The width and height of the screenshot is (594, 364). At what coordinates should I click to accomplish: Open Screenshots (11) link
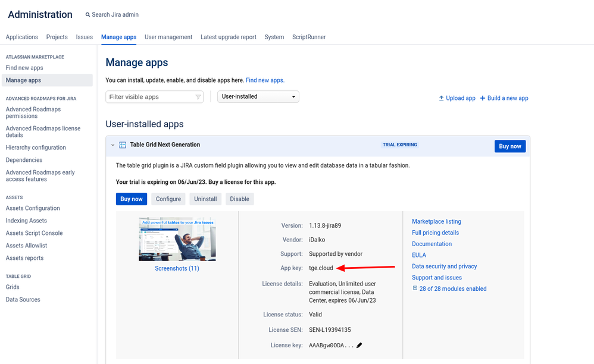click(177, 268)
